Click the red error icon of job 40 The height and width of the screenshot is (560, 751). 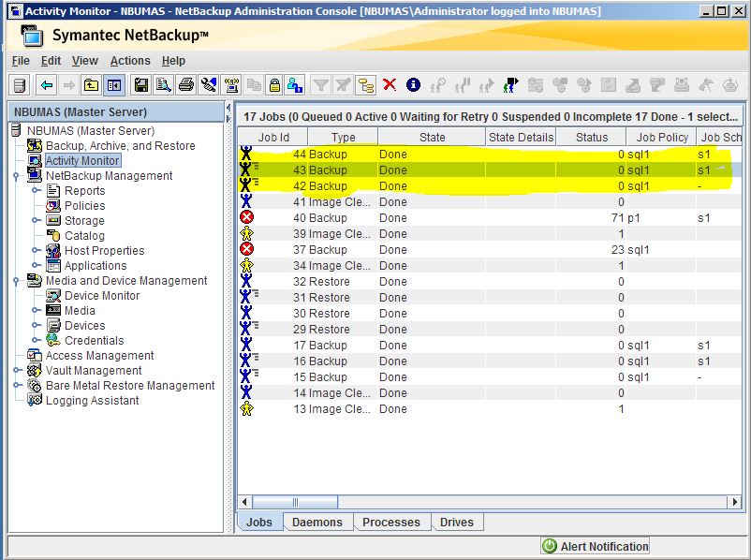click(x=246, y=217)
